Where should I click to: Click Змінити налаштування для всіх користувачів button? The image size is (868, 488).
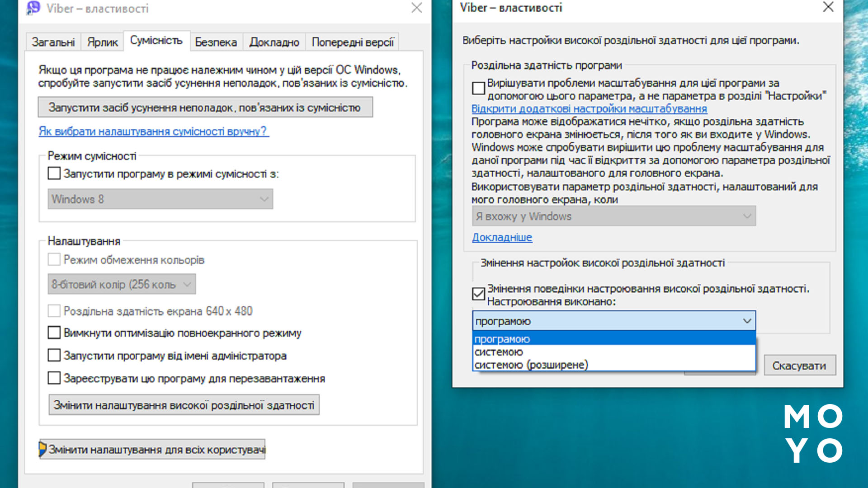152,449
